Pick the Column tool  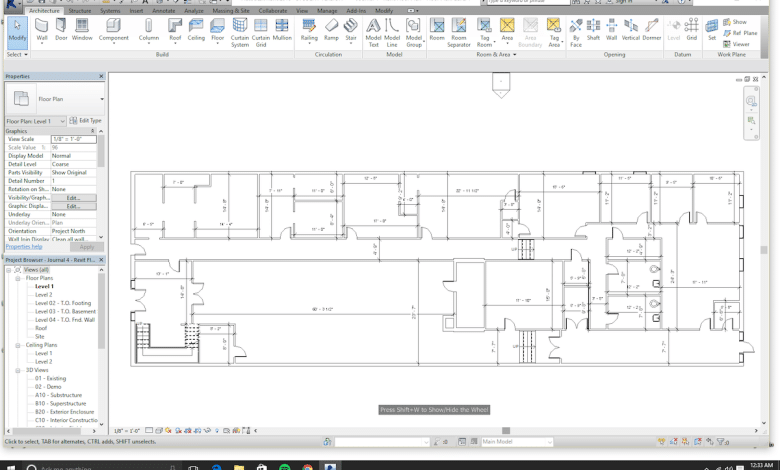[148, 30]
